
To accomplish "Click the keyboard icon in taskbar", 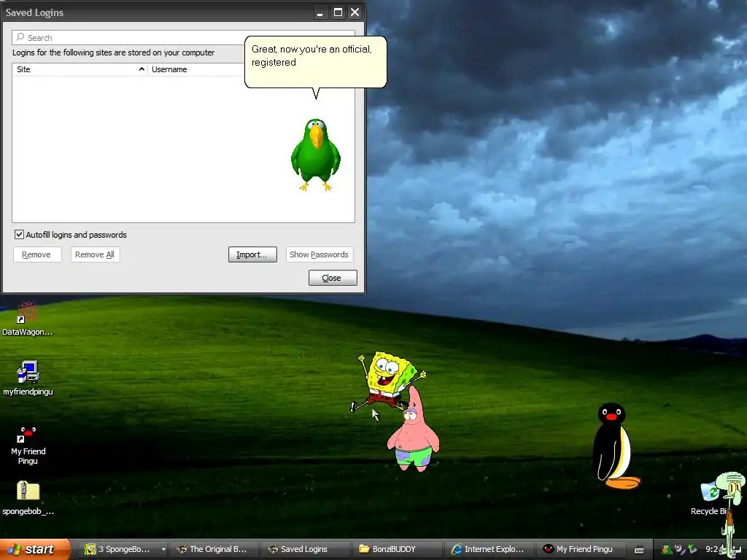I will (x=639, y=550).
